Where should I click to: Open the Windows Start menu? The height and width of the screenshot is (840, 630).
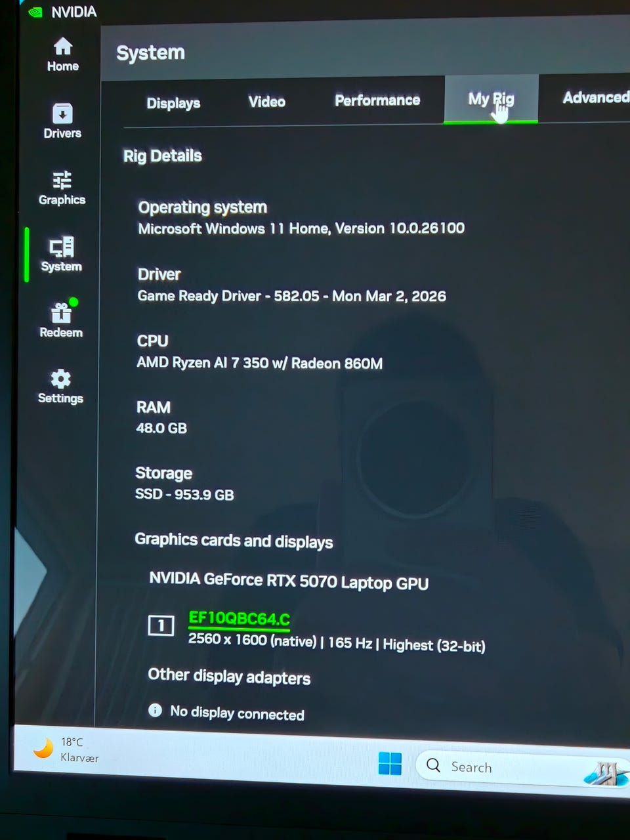(x=390, y=763)
